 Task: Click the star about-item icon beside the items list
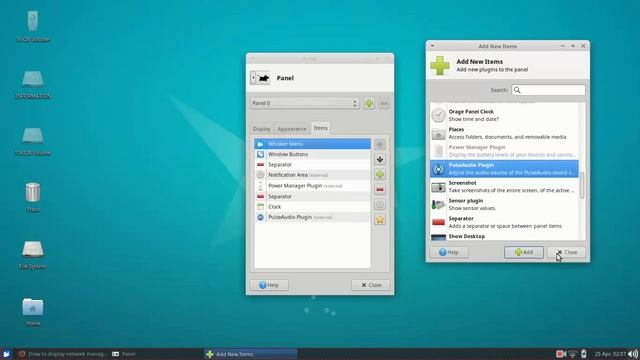[380, 220]
